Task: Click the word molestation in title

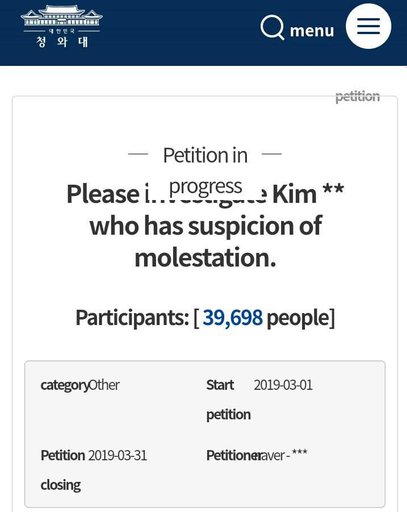Action: (205, 258)
